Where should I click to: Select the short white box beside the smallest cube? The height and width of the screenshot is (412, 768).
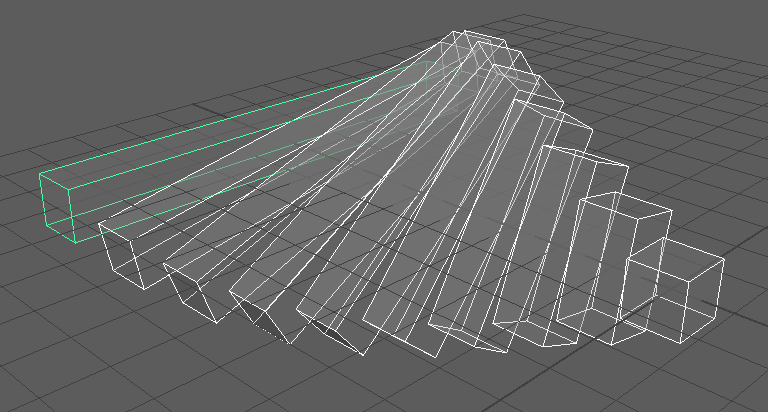pos(615,269)
